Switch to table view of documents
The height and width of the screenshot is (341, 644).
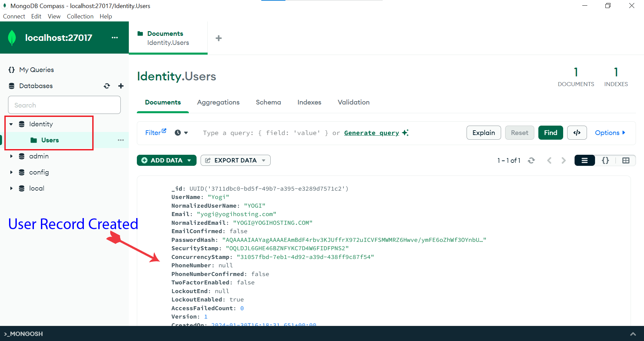point(626,160)
